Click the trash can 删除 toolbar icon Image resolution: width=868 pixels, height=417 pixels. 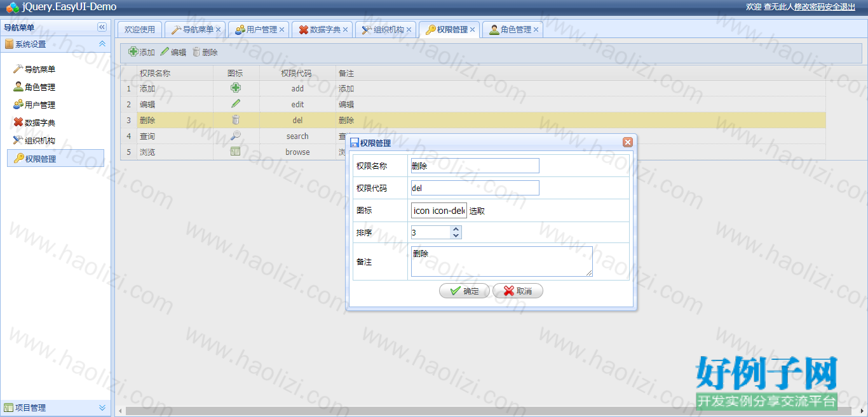click(x=196, y=52)
